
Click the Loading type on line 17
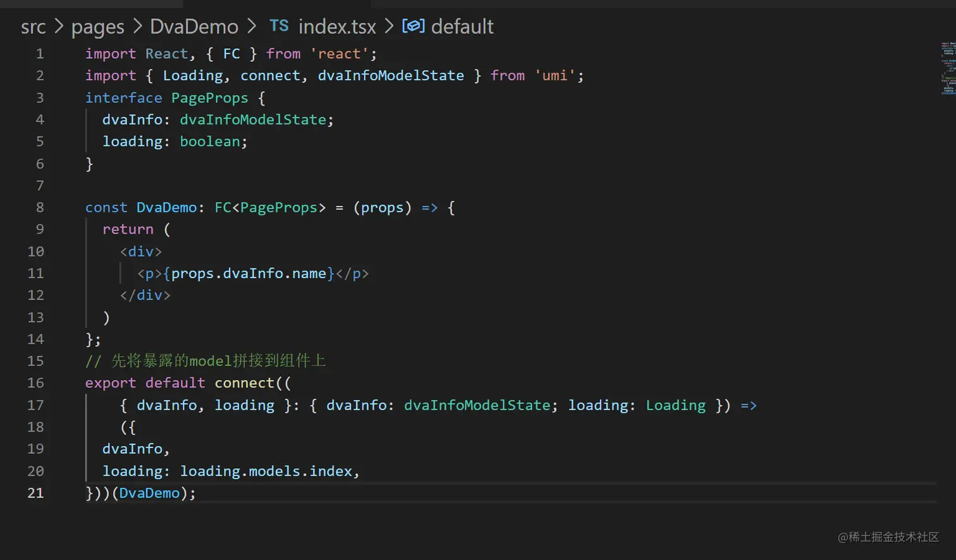675,405
